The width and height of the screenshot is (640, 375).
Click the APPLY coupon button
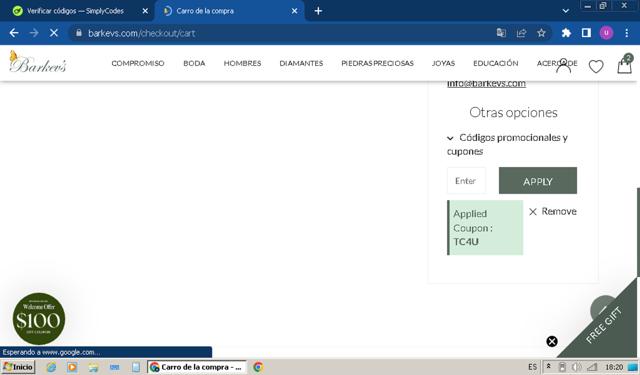(538, 180)
